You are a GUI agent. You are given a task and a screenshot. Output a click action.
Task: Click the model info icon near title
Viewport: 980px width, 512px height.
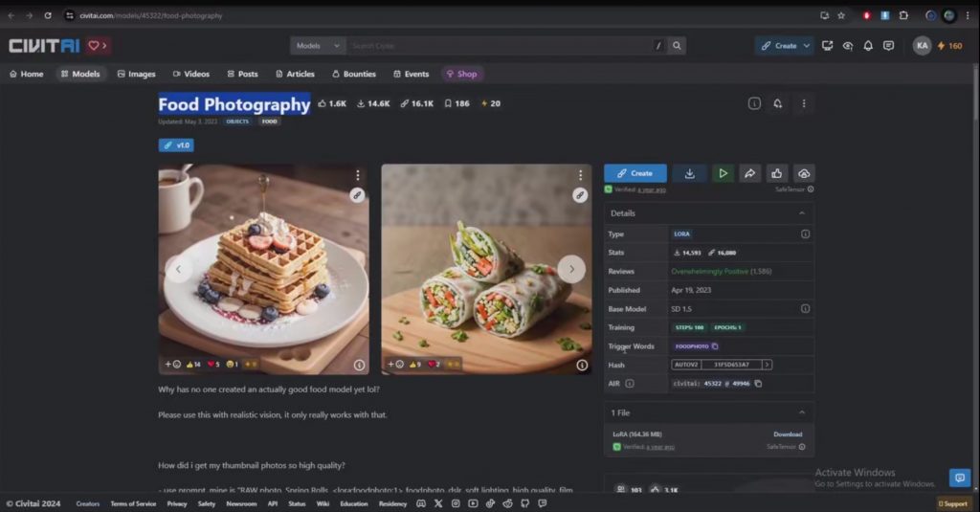tap(754, 103)
